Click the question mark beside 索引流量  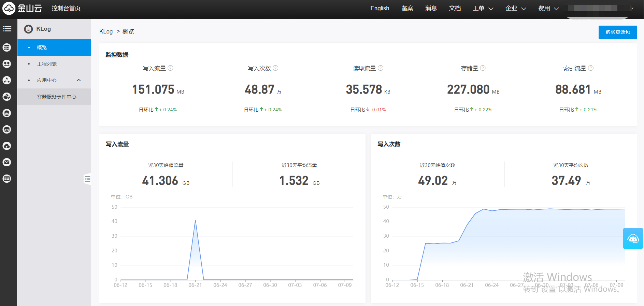coord(591,68)
